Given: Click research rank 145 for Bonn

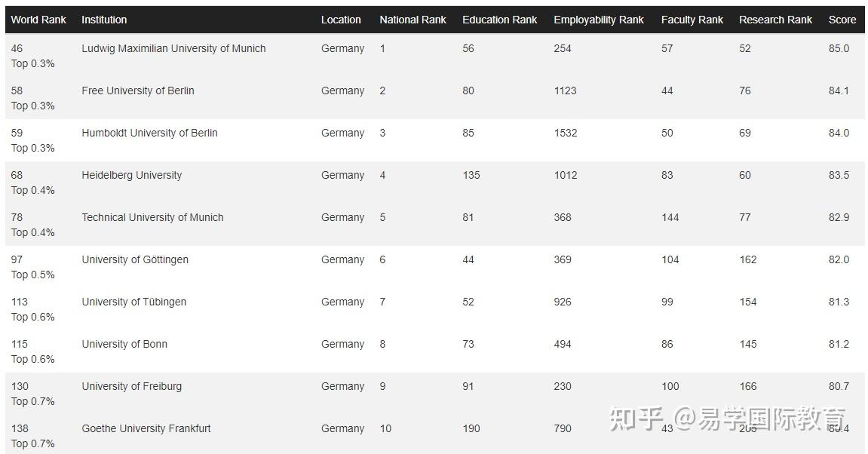Looking at the screenshot, I should point(748,345).
